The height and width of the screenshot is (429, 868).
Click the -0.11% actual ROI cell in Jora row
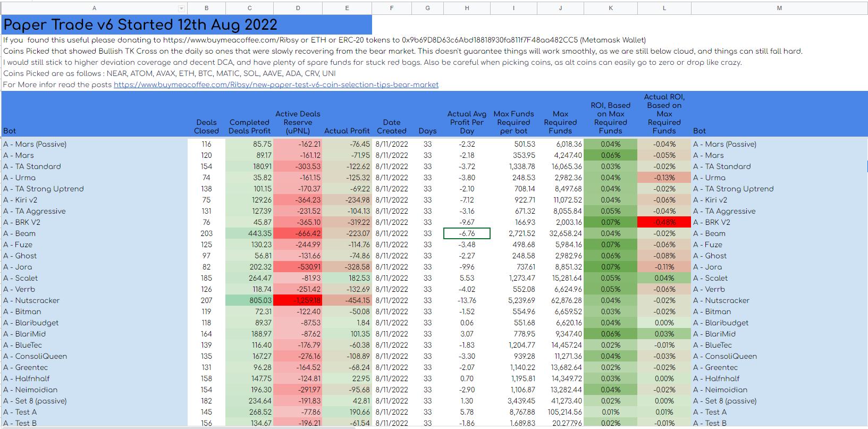pyautogui.click(x=664, y=267)
